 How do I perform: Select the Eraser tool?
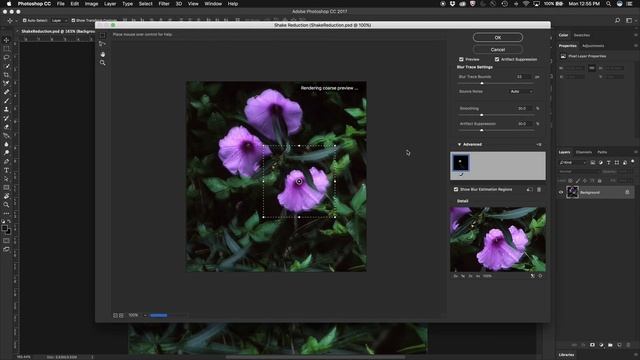point(6,127)
